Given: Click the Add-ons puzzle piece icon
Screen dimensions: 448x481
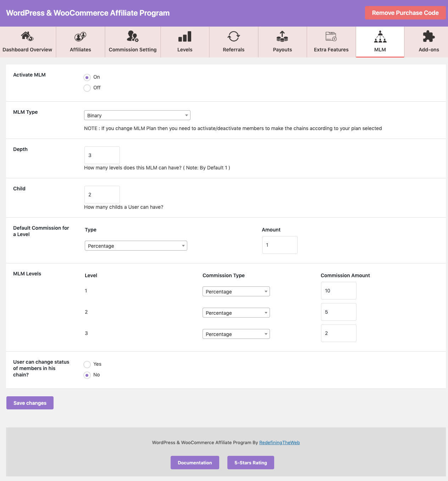Looking at the screenshot, I should coord(429,36).
